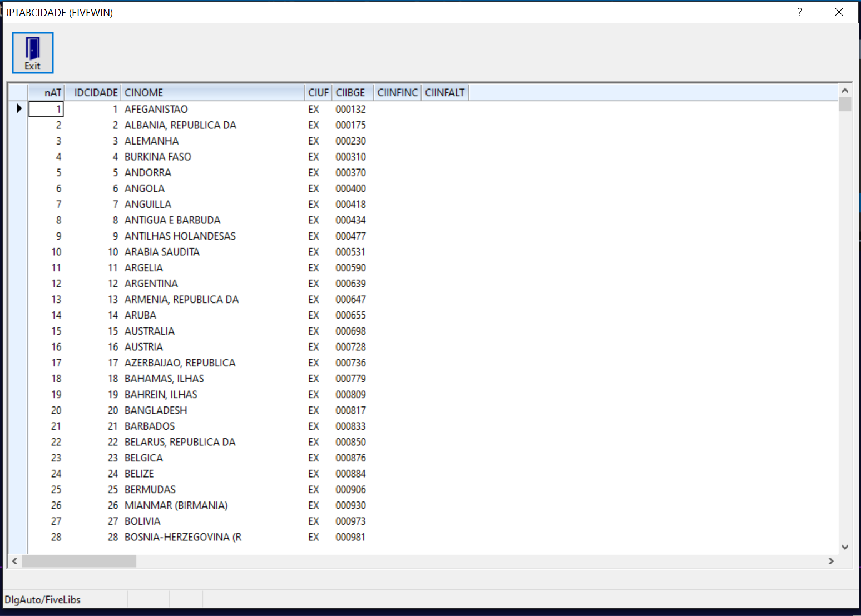Click the EX value in the ANGOLA row
Viewport: 861px width, 616px height.
tap(314, 188)
